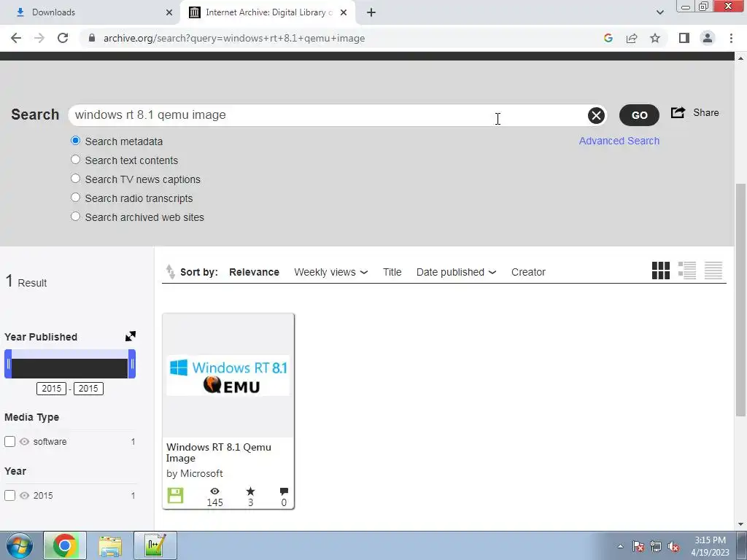Viewport: 747px width, 560px height.
Task: Open Windows RT 8.1 Qemu Image title
Action: tap(219, 452)
